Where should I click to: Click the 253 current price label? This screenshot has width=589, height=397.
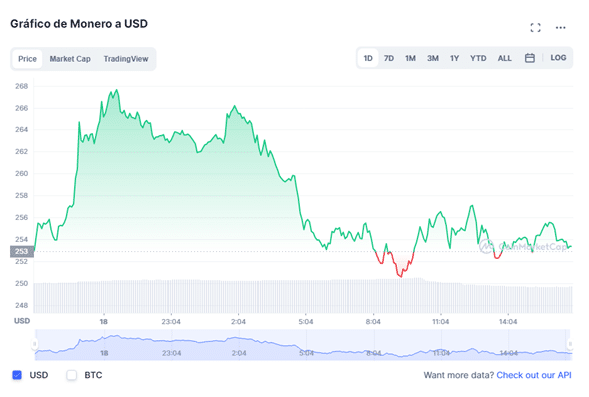point(21,251)
